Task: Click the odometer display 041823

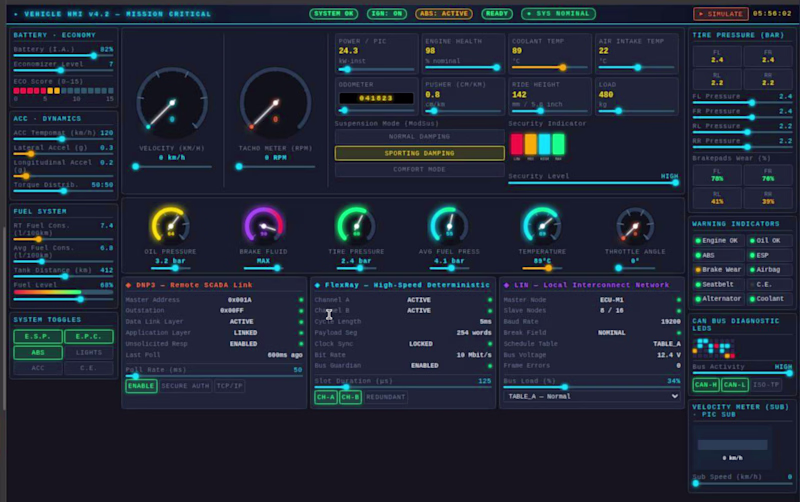Action: pyautogui.click(x=376, y=98)
